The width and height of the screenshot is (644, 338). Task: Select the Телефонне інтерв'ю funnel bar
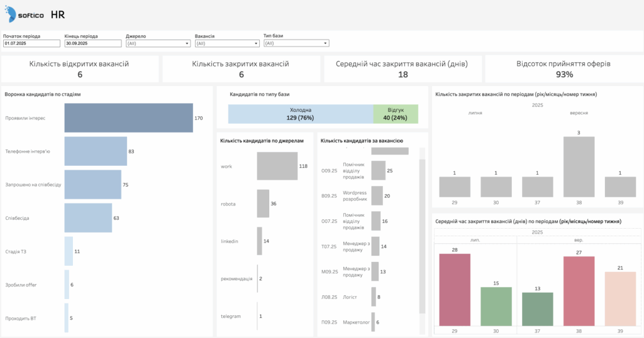coord(96,151)
